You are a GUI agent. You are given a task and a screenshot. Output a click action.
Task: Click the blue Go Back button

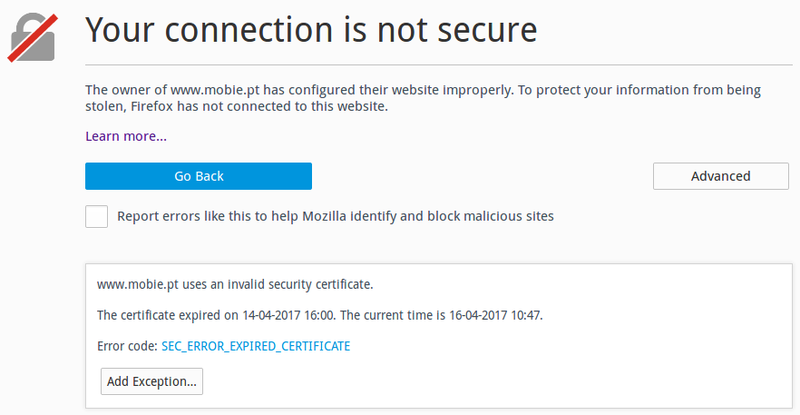198,176
